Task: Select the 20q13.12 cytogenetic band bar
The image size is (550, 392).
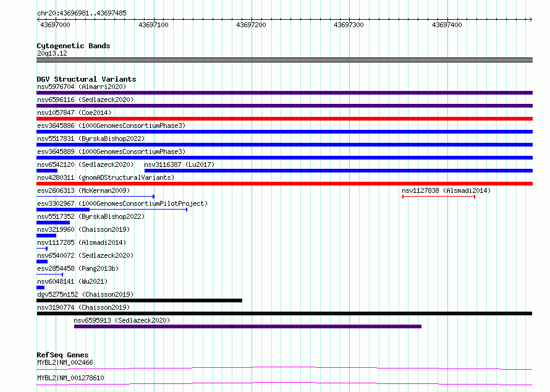Action: pos(284,60)
